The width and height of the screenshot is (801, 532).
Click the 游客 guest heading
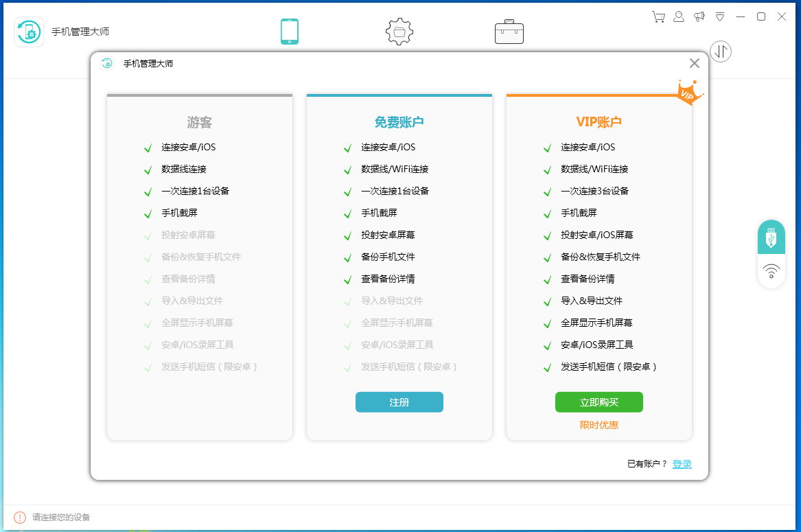click(199, 123)
